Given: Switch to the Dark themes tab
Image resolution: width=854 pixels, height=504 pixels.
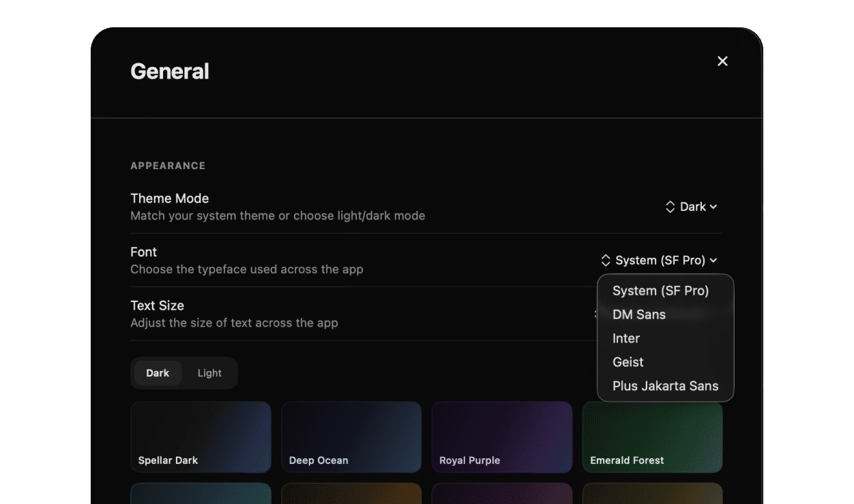Looking at the screenshot, I should (x=158, y=373).
